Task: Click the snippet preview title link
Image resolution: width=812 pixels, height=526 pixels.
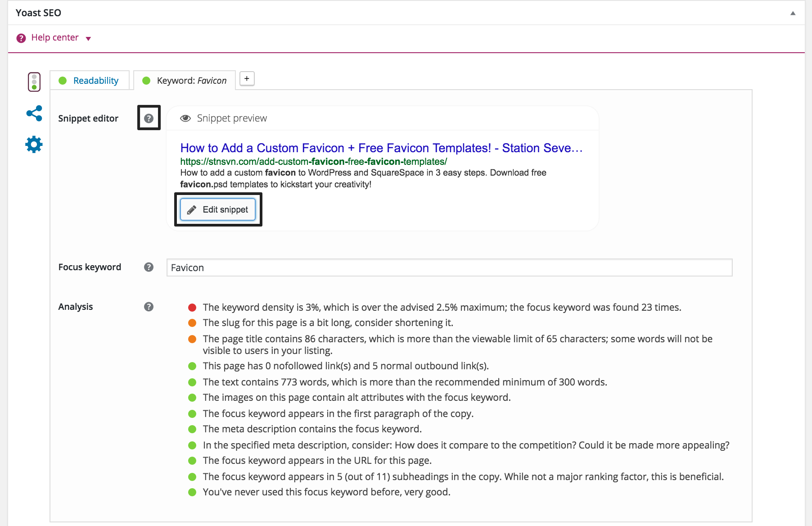Action: [x=381, y=148]
